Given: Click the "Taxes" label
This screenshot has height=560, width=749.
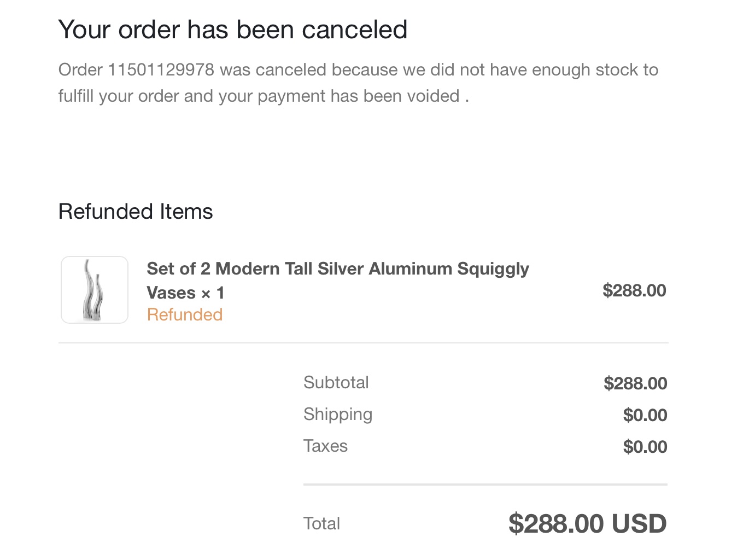Looking at the screenshot, I should coord(325,446).
